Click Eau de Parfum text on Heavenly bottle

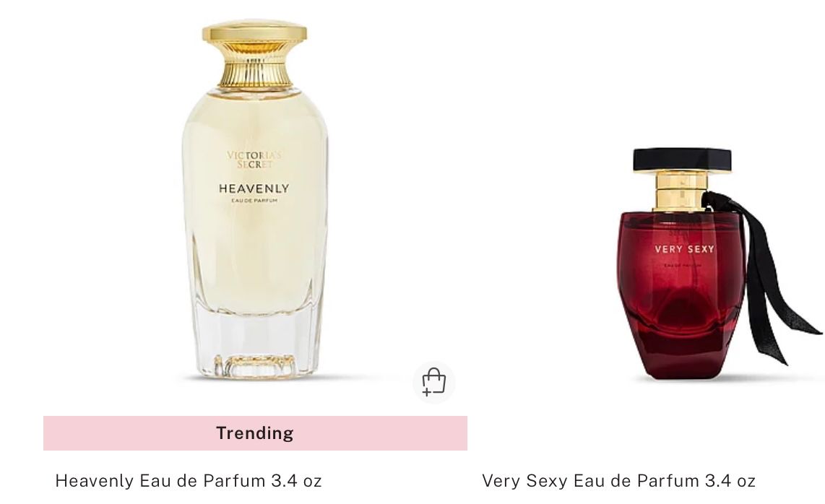click(x=254, y=201)
